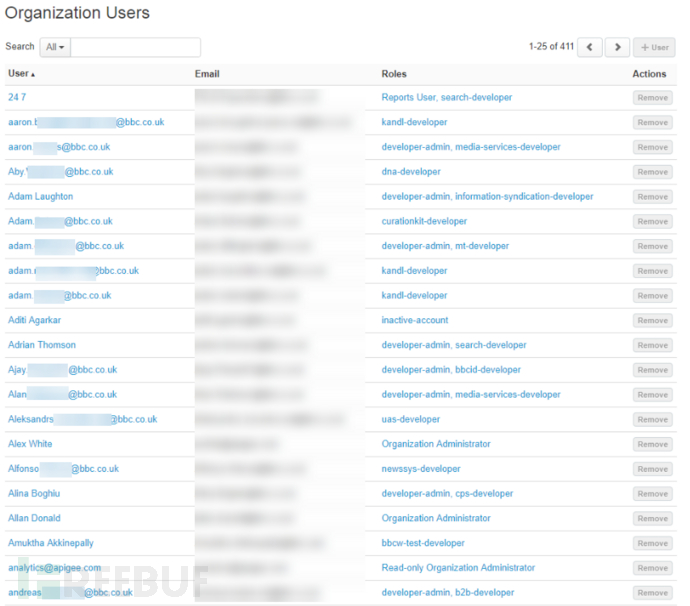This screenshot has height=606, width=690.
Task: Click roles 'Reports User, search-developer'
Action: tap(447, 97)
